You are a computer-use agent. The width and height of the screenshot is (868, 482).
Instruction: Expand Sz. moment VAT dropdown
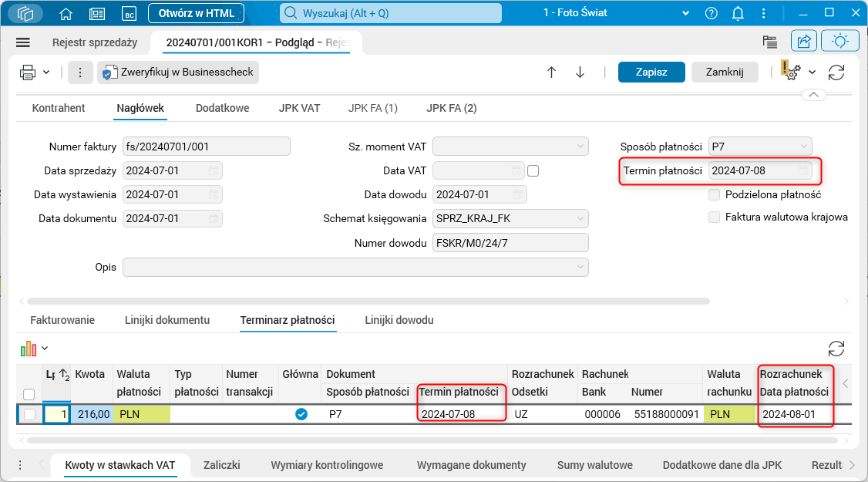[580, 147]
